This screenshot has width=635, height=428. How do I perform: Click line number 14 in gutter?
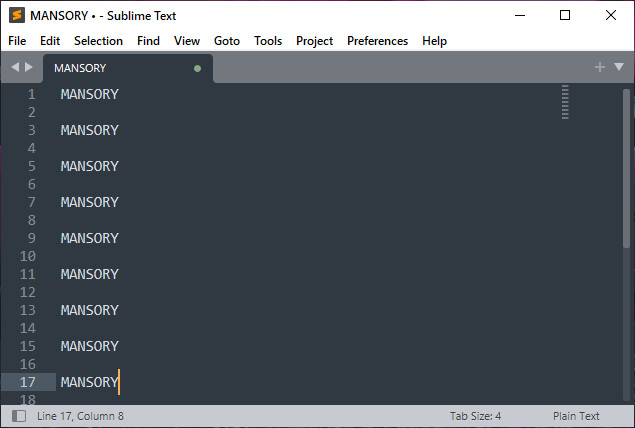(28, 328)
